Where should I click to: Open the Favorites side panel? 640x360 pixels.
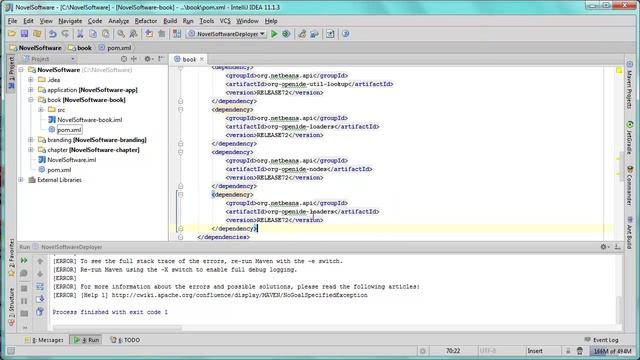11,257
